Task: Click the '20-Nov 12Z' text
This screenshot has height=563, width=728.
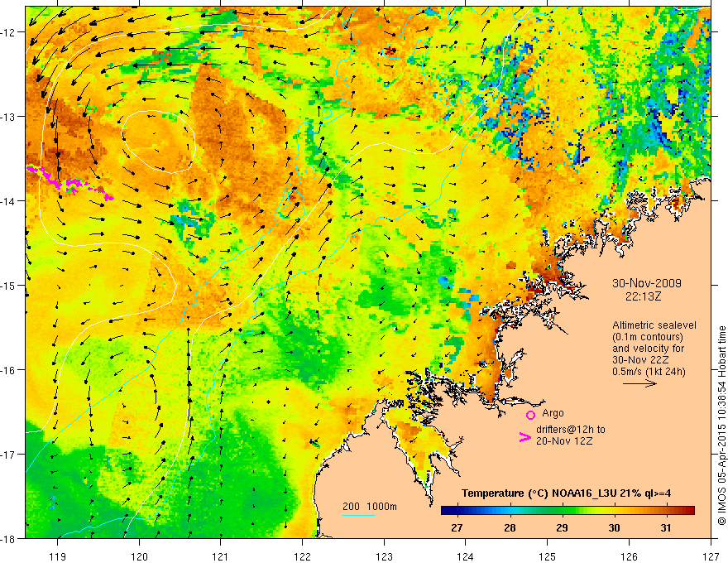Action: pyautogui.click(x=564, y=441)
